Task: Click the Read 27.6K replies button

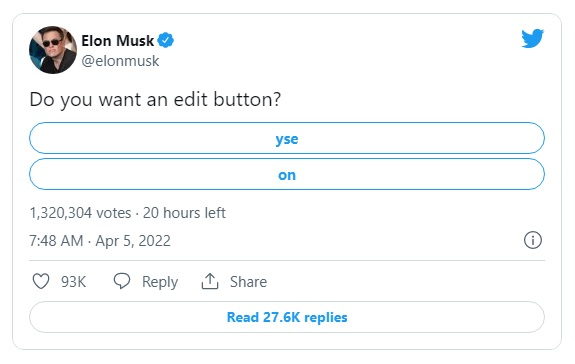Action: click(x=287, y=317)
